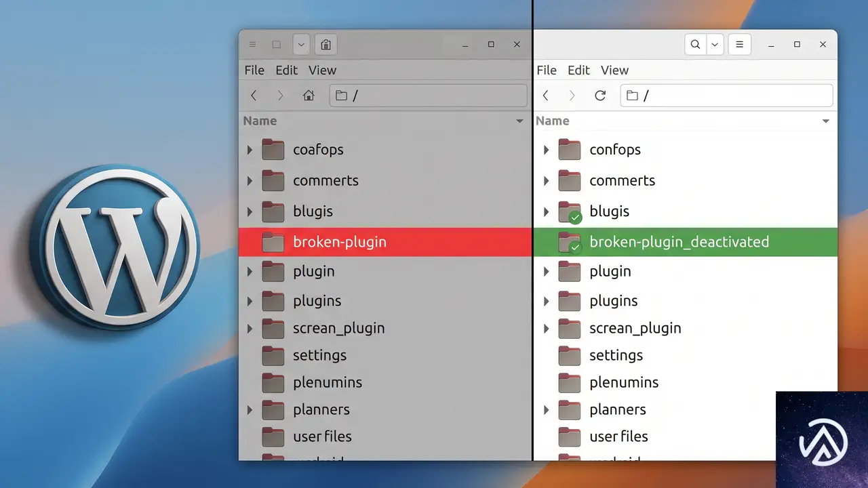Click the home icon in left toolbar

(x=309, y=96)
